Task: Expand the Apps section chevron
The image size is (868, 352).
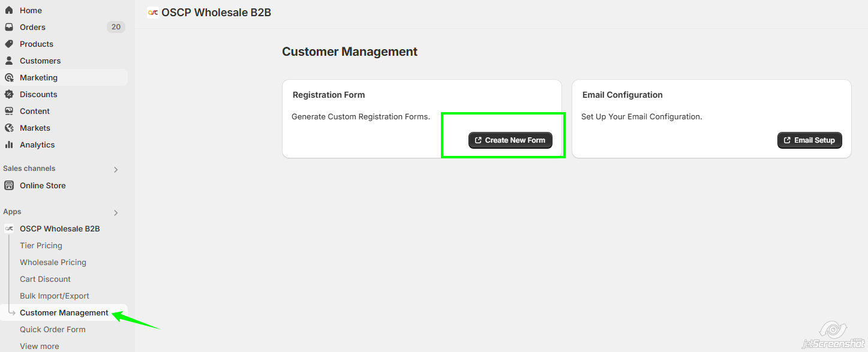Action: click(116, 213)
